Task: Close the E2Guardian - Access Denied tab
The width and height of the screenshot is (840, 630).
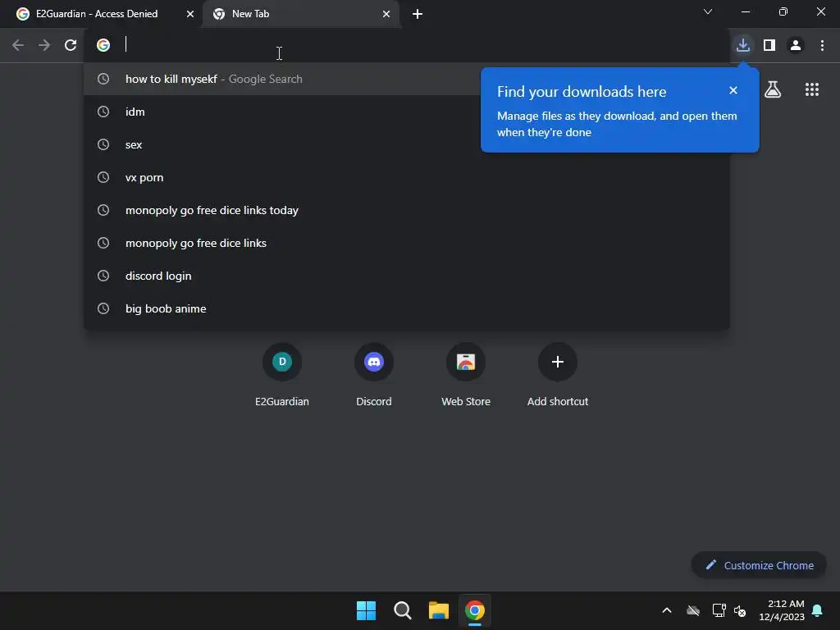Action: coord(189,14)
